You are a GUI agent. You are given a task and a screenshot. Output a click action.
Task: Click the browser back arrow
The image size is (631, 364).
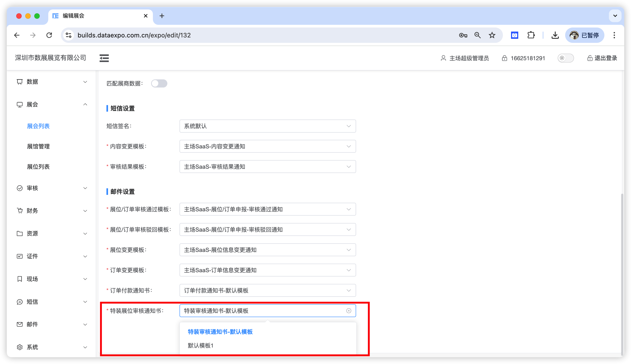[17, 35]
